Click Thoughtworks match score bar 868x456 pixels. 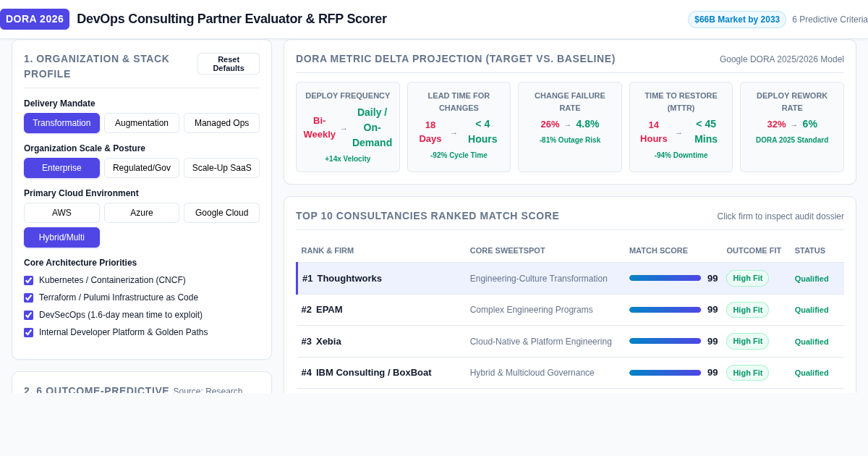click(x=665, y=278)
